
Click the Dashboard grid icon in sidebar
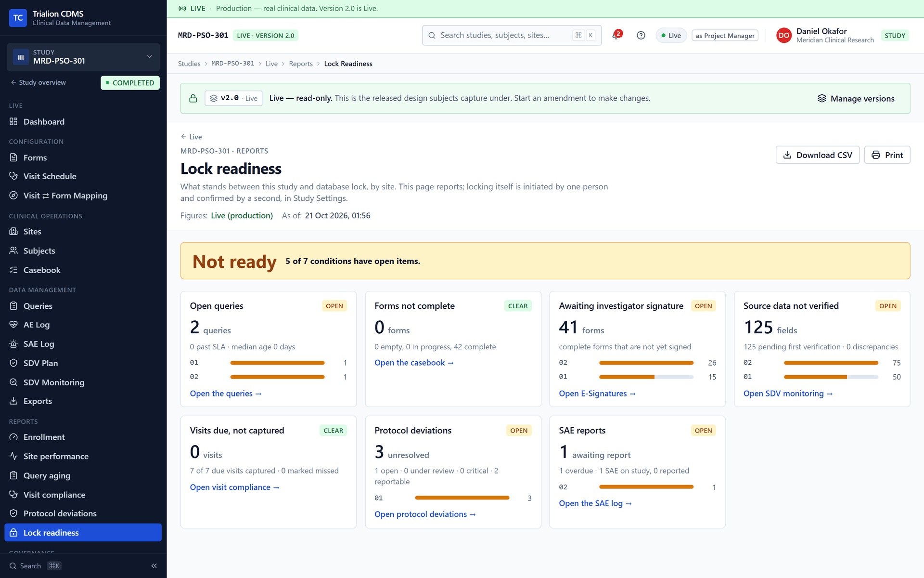[x=13, y=122]
